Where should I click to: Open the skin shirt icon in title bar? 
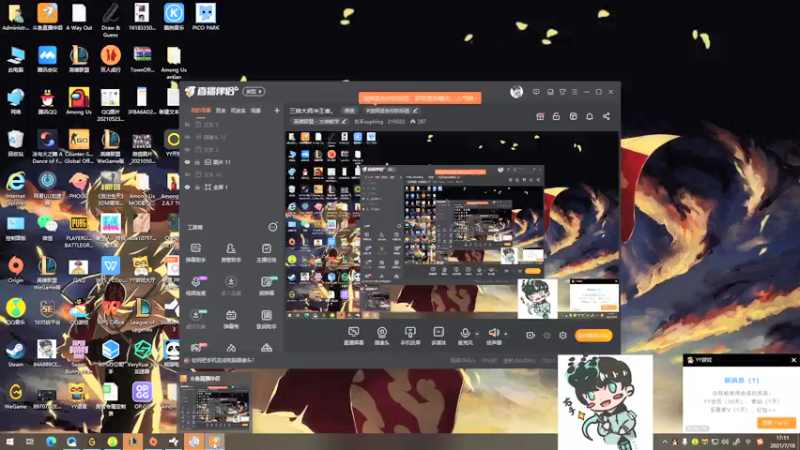(562, 92)
